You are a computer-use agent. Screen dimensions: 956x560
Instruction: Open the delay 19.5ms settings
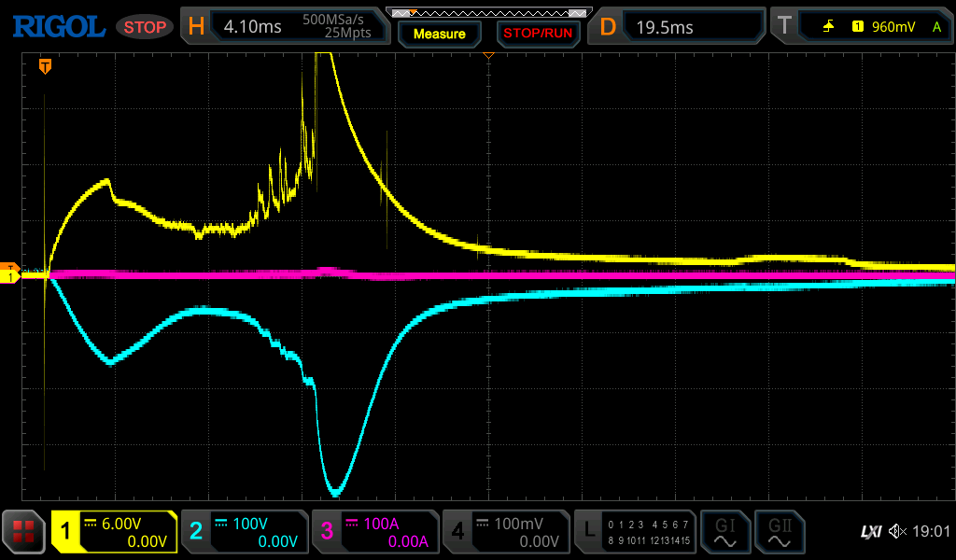click(x=680, y=27)
